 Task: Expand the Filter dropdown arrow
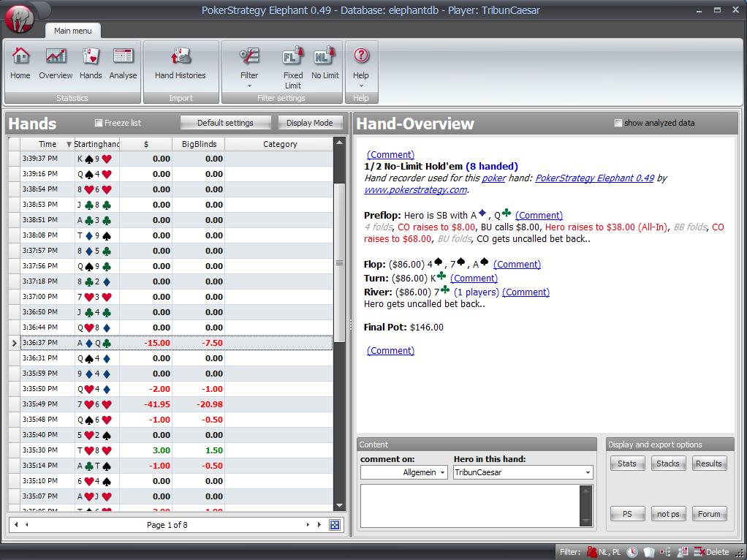(x=249, y=86)
